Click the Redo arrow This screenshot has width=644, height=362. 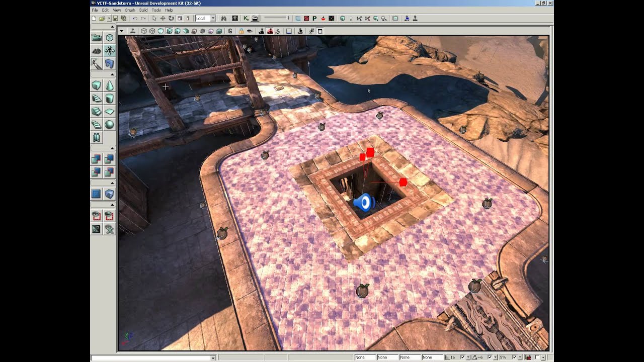(143, 19)
